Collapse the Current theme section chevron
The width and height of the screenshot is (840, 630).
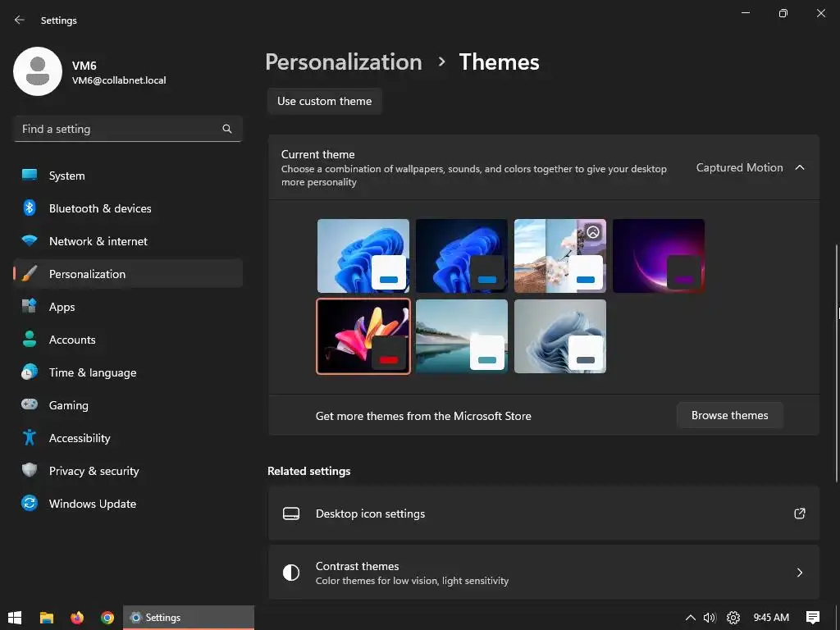click(800, 167)
